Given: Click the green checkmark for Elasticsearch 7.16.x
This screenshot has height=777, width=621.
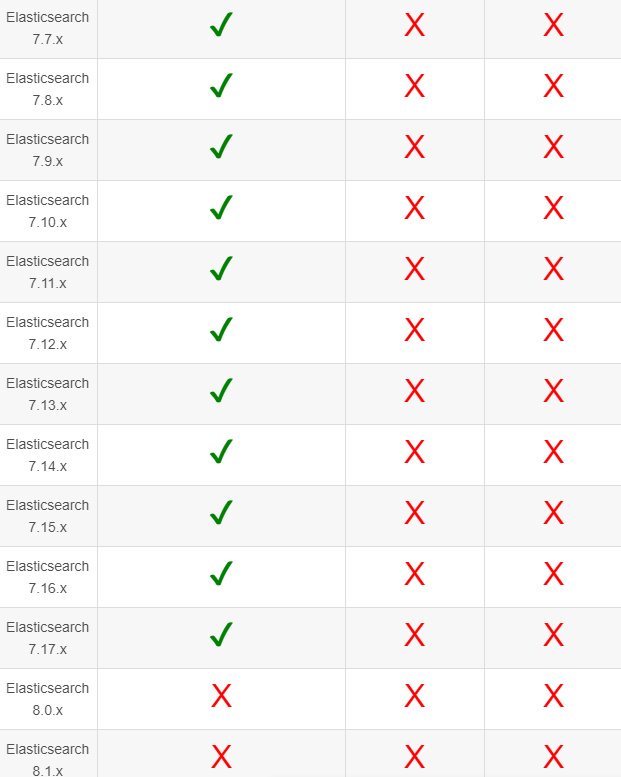Looking at the screenshot, I should 221,574.
